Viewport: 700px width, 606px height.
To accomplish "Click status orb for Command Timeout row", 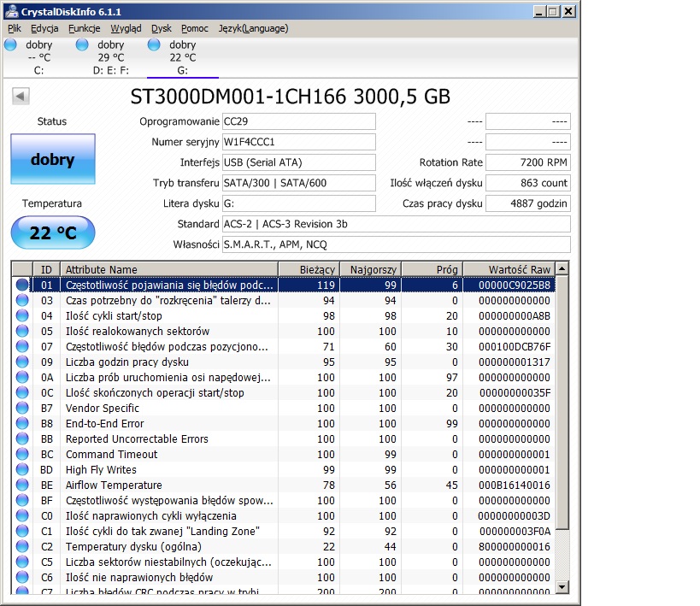I will (x=22, y=454).
